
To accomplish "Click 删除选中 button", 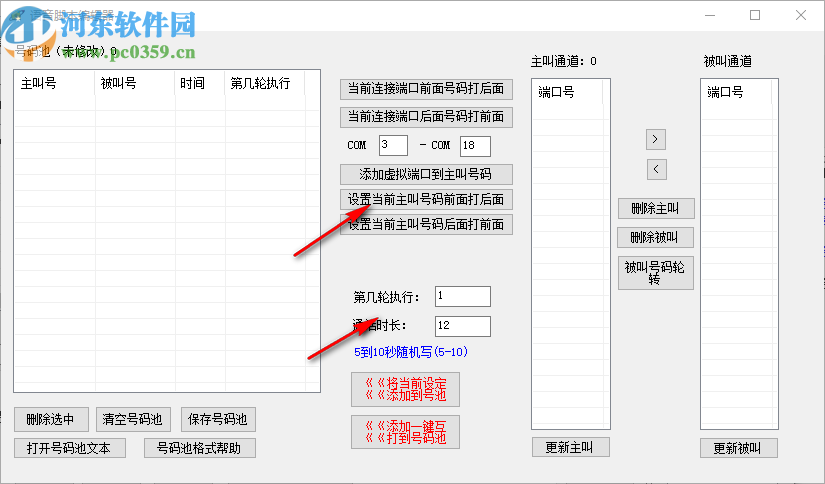I will coord(51,420).
